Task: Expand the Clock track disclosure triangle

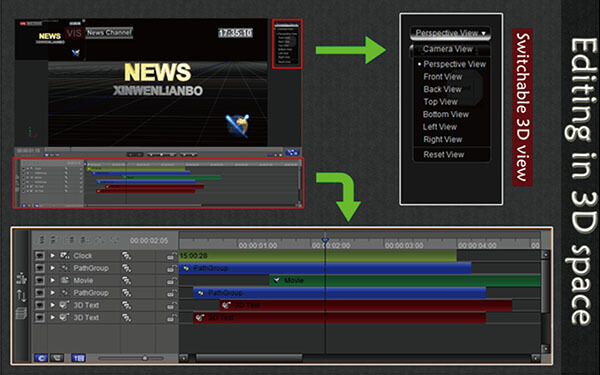Action: [52, 256]
